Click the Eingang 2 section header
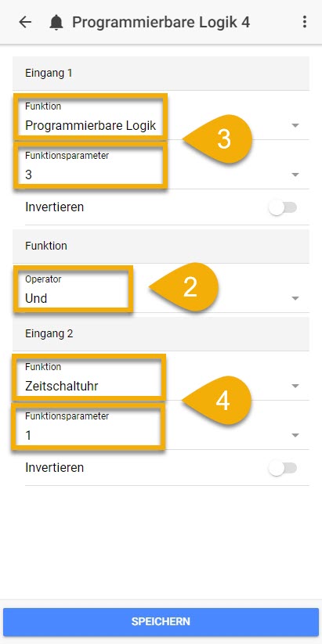The height and width of the screenshot is (644, 322). point(161,333)
